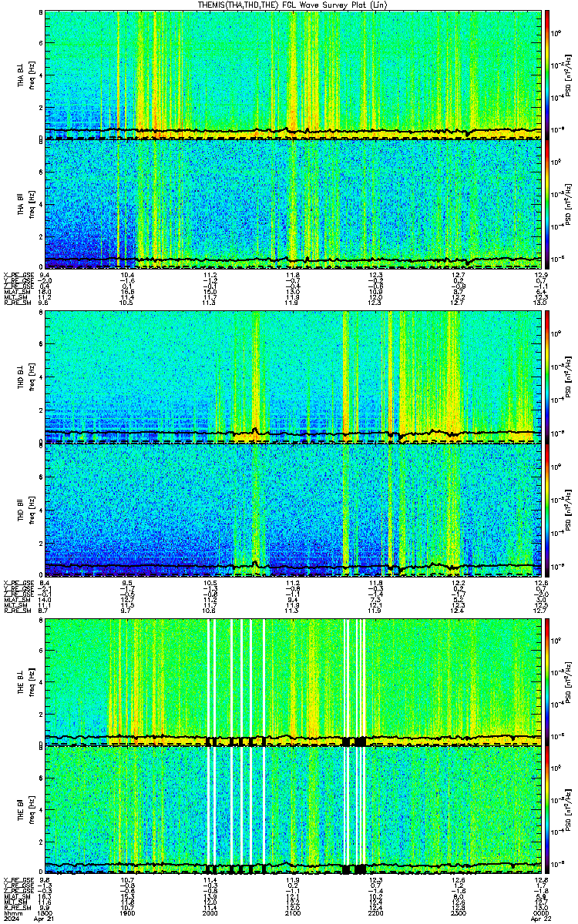The height and width of the screenshot is (924, 578).
Task: Open the THE B-perpendicular spectrogram panel
Action: click(x=293, y=681)
